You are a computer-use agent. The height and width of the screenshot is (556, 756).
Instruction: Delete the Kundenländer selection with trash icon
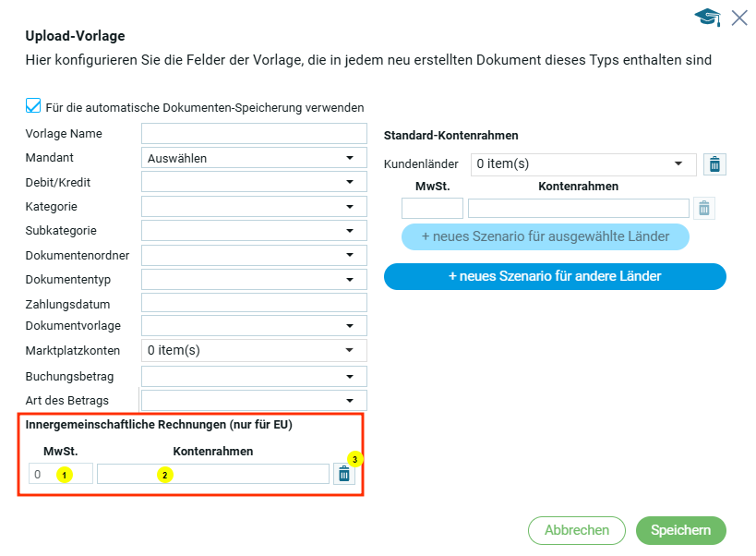(714, 164)
